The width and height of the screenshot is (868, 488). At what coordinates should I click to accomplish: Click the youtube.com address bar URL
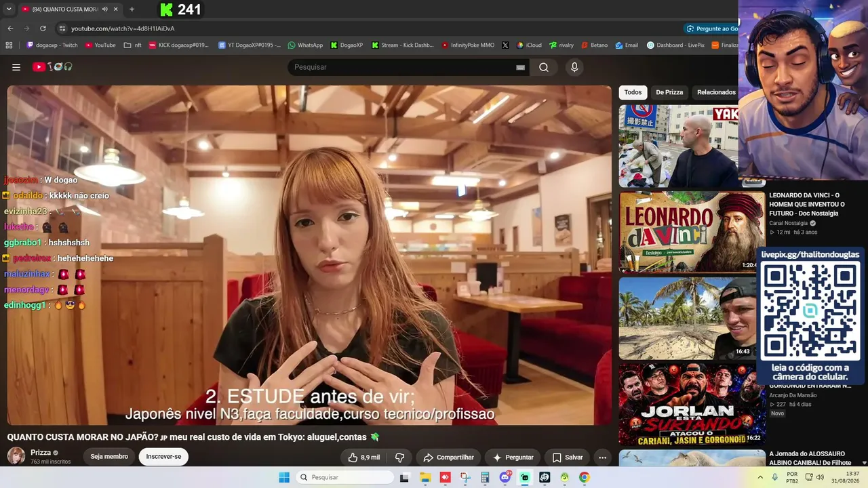tap(123, 28)
